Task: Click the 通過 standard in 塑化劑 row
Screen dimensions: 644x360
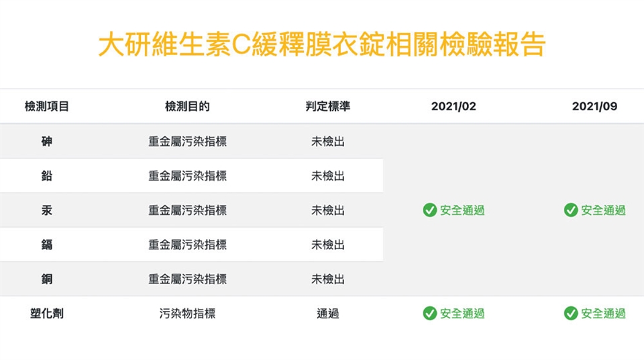Action: click(327, 313)
